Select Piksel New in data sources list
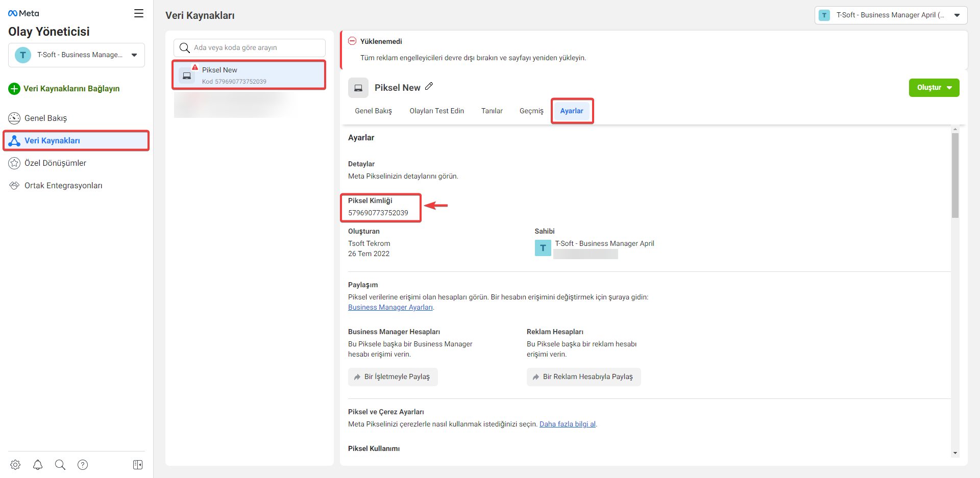The height and width of the screenshot is (478, 980). [x=249, y=75]
